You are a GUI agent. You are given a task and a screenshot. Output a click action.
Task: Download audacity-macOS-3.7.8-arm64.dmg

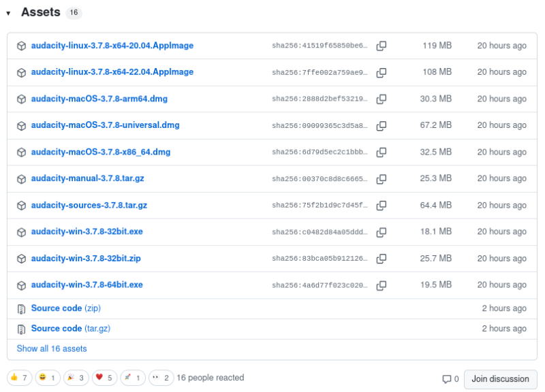(99, 99)
